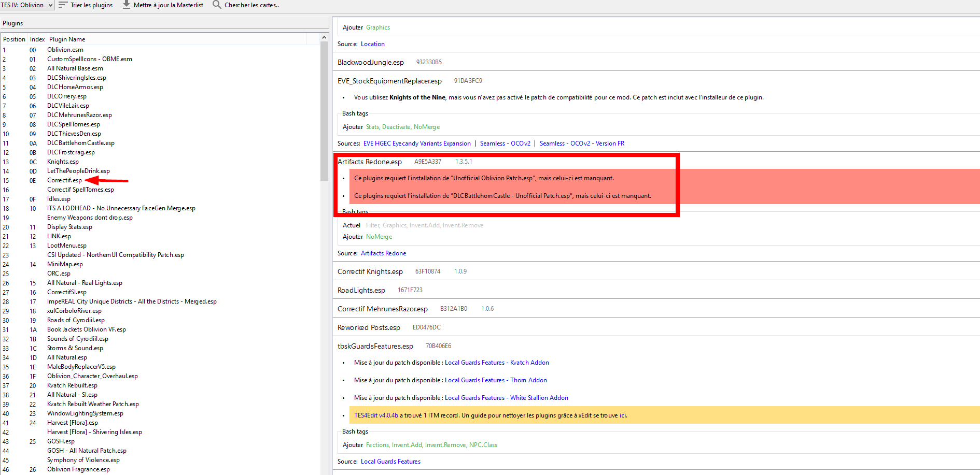Image resolution: width=980 pixels, height=475 pixels.
Task: Open the EVE HGEC Eyecandy Variants Expansion link
Action: pyautogui.click(x=417, y=143)
